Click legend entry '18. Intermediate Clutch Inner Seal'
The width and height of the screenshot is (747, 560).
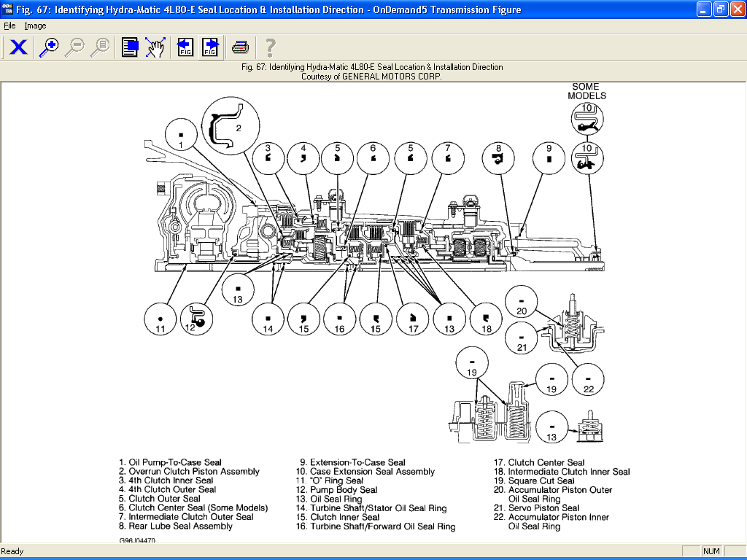coord(562,472)
